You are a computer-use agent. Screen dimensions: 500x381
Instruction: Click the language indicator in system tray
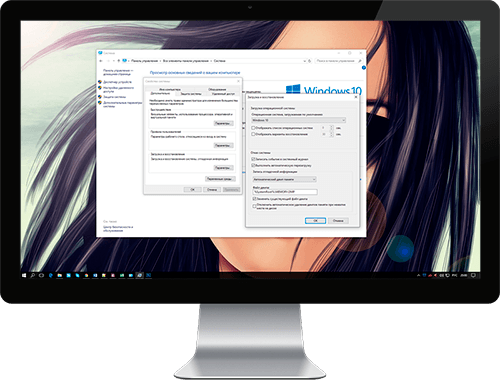point(455,276)
